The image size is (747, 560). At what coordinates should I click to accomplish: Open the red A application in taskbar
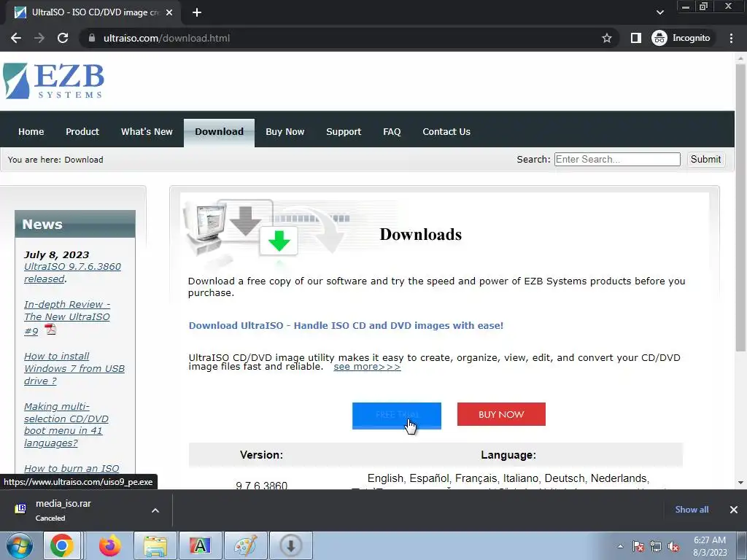pos(200,545)
